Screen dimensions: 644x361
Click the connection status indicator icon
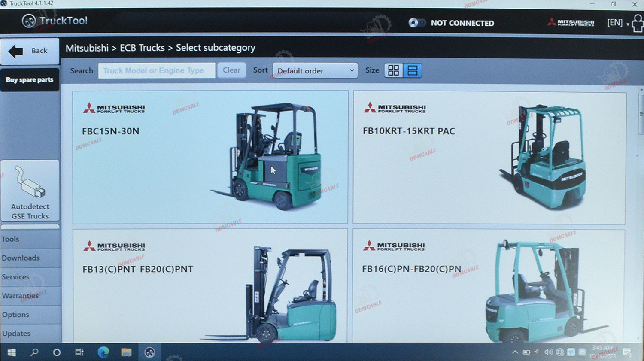coord(416,23)
